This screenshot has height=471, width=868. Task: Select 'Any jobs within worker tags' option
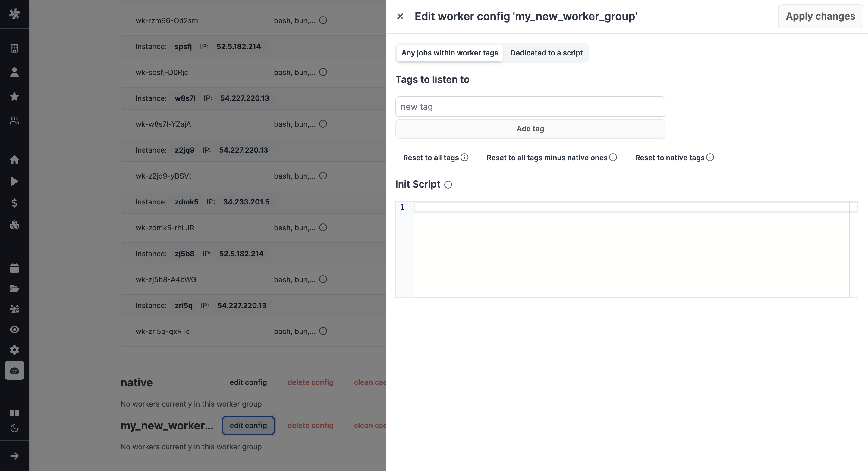(x=450, y=53)
